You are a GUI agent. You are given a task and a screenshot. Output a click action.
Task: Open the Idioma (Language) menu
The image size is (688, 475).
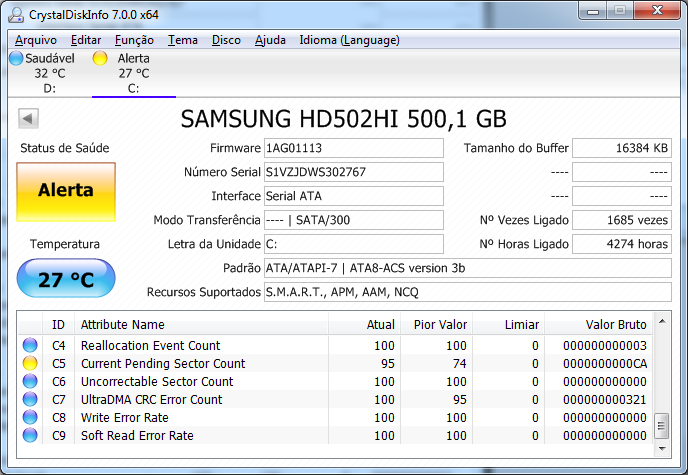(349, 40)
